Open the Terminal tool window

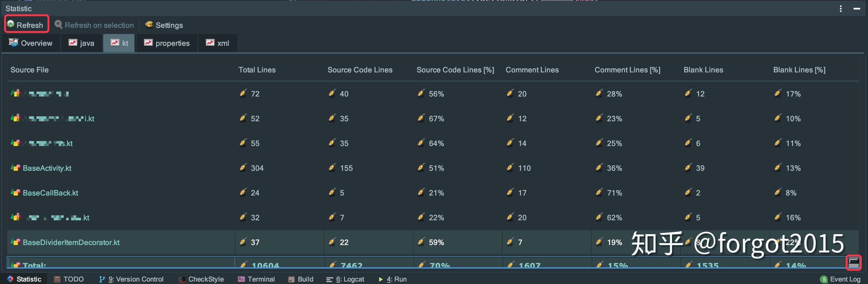tap(257, 279)
